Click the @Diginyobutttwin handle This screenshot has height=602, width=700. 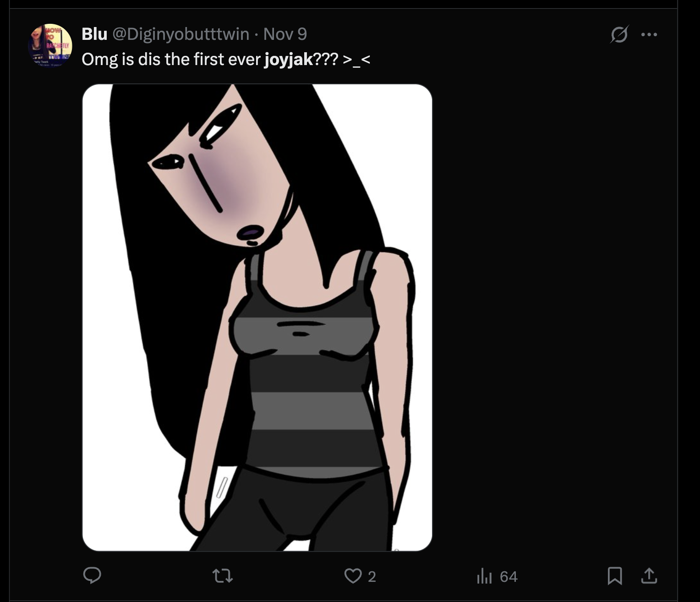[181, 34]
